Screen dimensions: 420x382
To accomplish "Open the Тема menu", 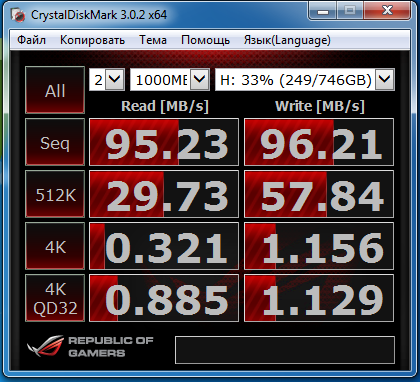I will click(x=153, y=40).
